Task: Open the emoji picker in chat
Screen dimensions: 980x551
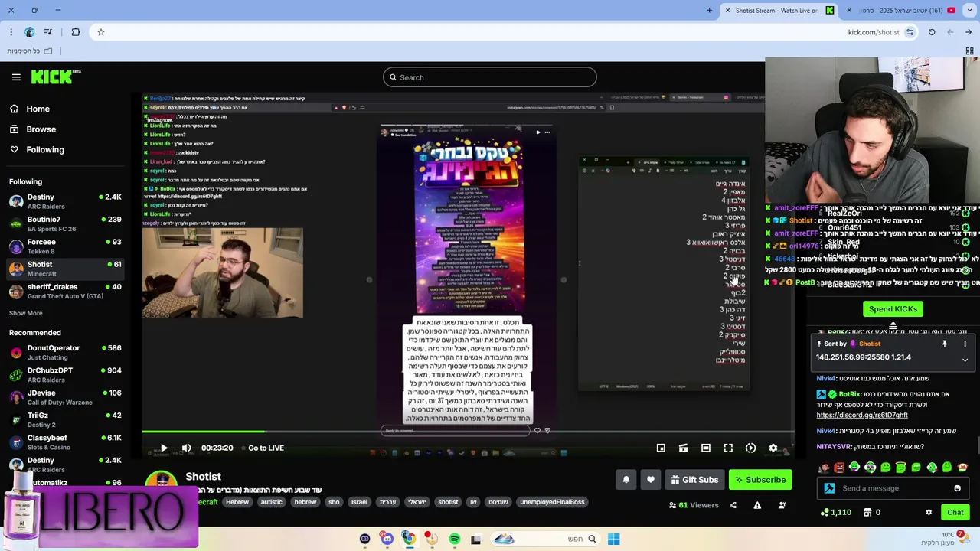Action: click(x=957, y=488)
